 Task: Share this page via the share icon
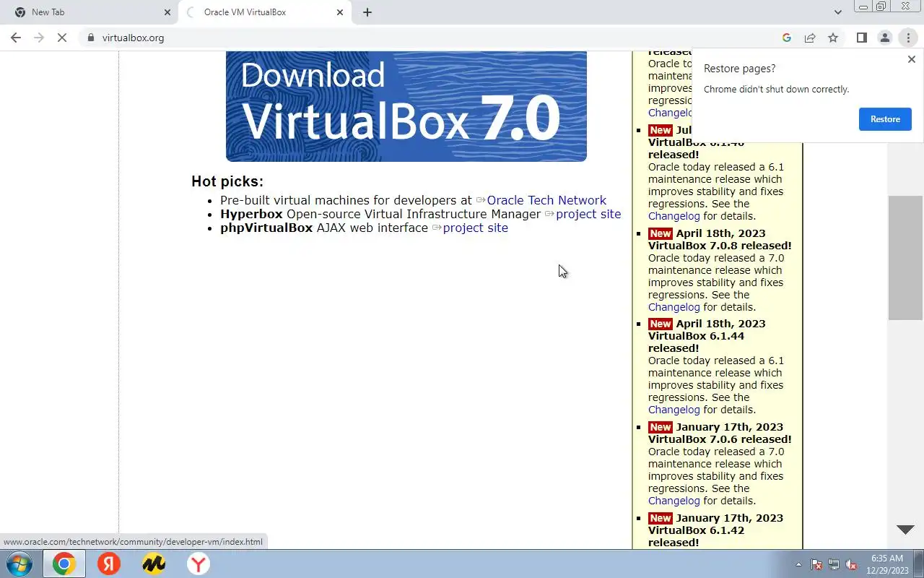coord(810,38)
